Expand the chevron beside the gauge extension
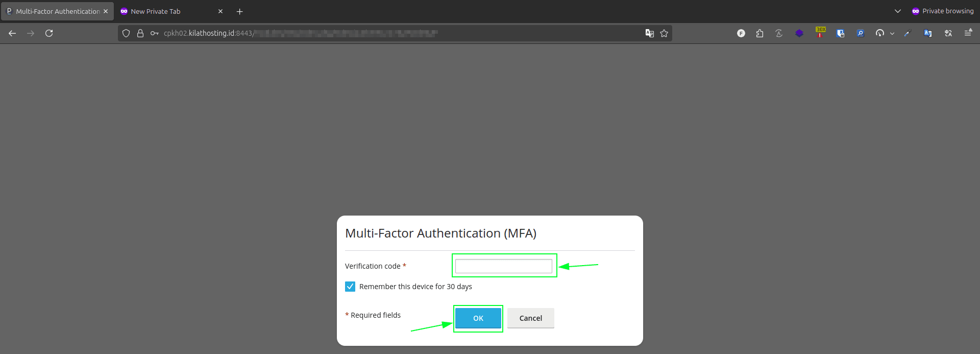The height and width of the screenshot is (354, 980). click(x=892, y=33)
